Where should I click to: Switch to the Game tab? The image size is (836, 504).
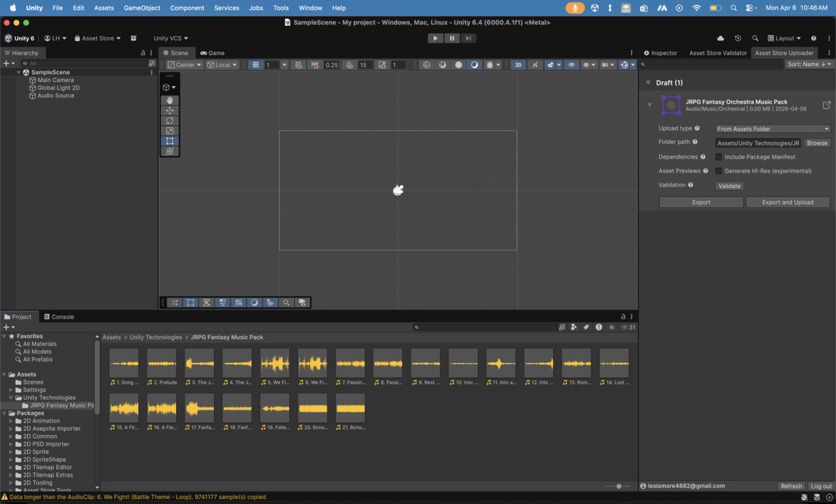coord(212,53)
